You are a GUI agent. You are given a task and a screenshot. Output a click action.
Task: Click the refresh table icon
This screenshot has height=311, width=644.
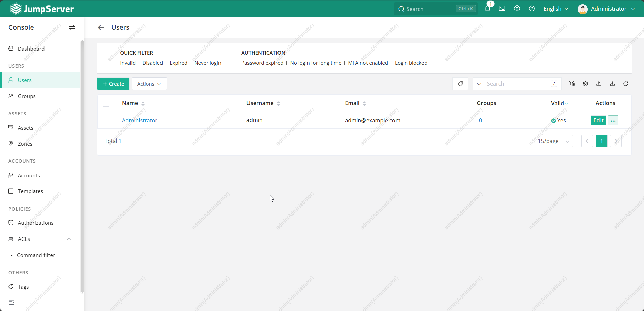tap(626, 84)
